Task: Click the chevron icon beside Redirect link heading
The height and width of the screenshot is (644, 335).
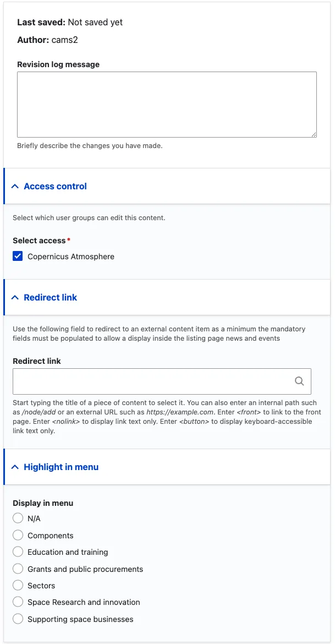Action: point(15,297)
